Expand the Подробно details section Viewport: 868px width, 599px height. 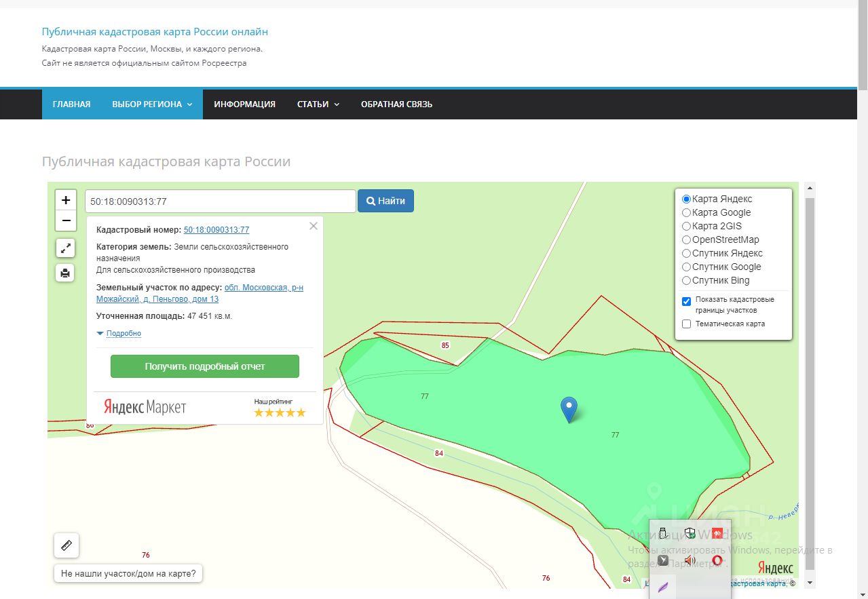pos(124,333)
